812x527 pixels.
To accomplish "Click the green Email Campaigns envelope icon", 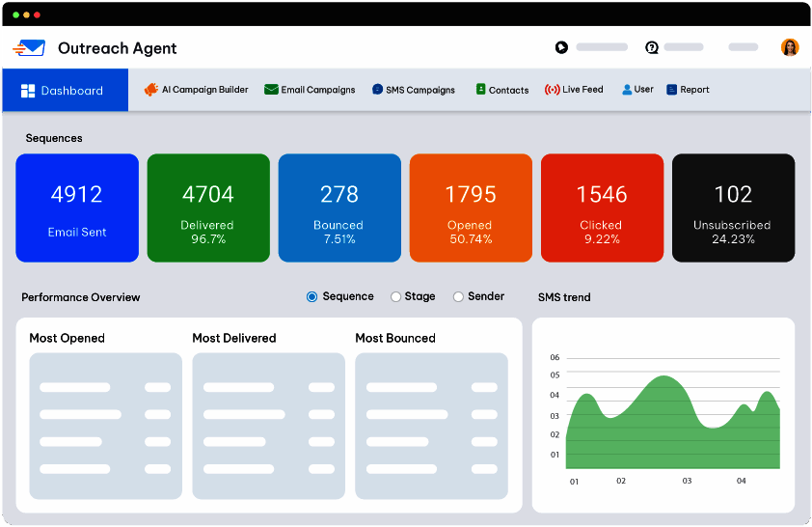I will tap(271, 90).
